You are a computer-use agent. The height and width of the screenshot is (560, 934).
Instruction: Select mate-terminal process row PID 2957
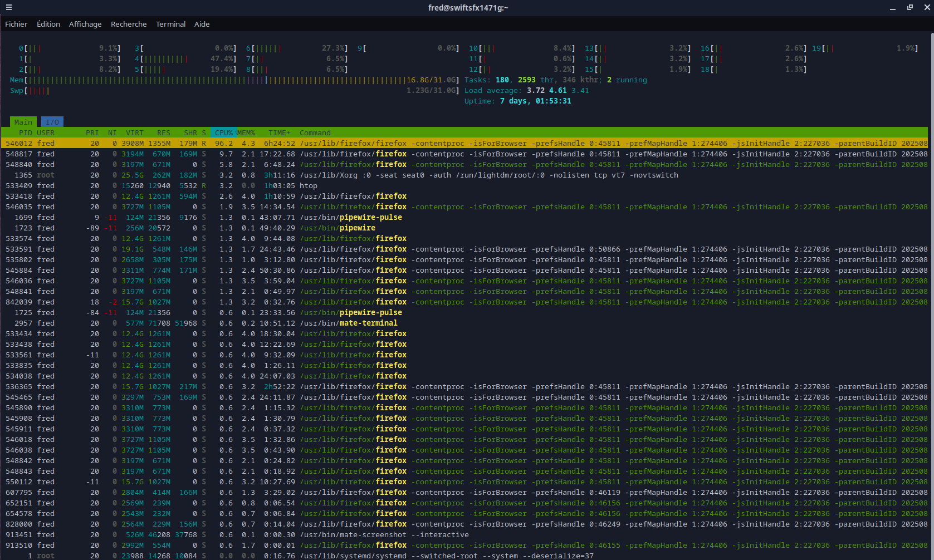[x=464, y=323]
